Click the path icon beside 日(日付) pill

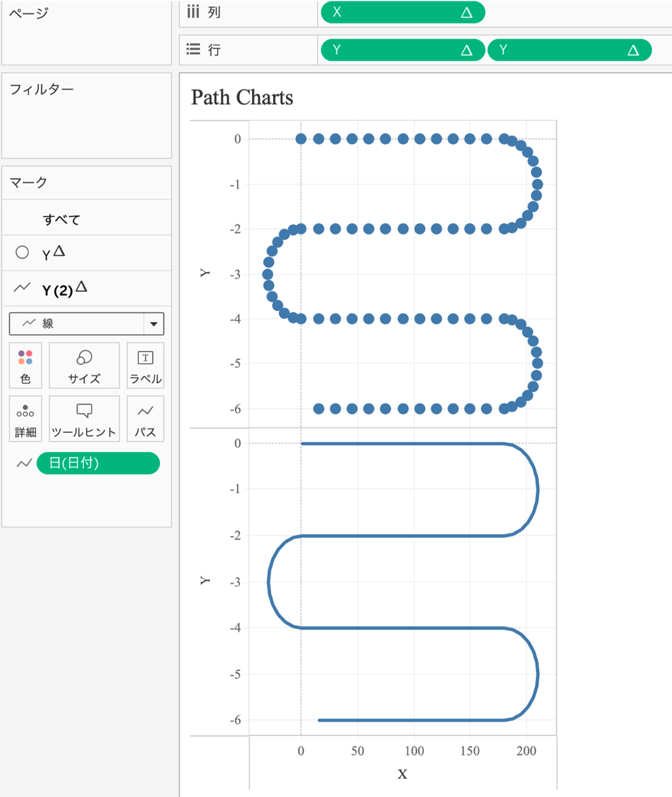point(24,463)
